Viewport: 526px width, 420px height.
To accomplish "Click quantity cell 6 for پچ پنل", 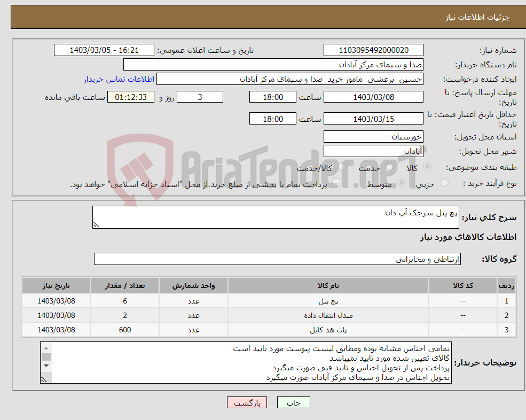I will 125,301.
